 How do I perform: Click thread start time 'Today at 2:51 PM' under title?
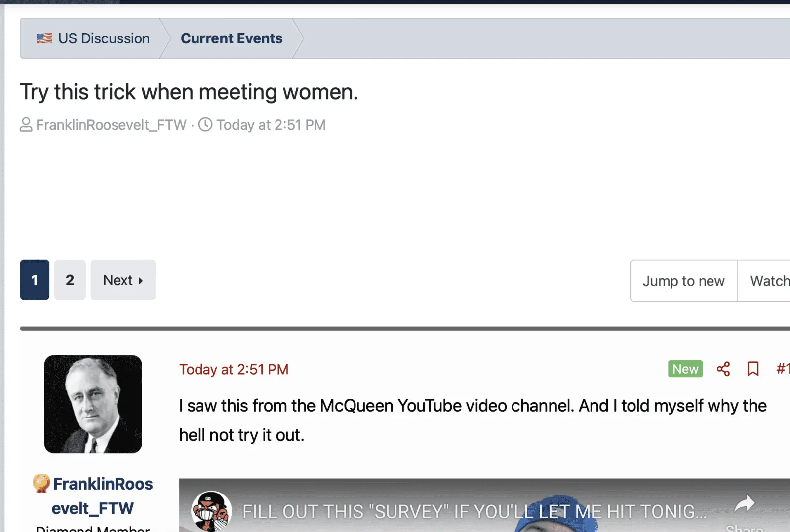(x=271, y=125)
